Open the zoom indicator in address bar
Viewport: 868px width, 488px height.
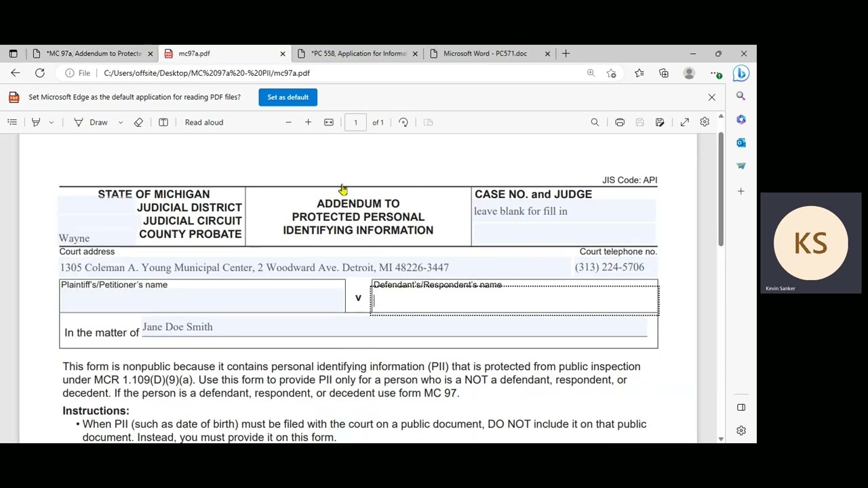[x=591, y=73]
